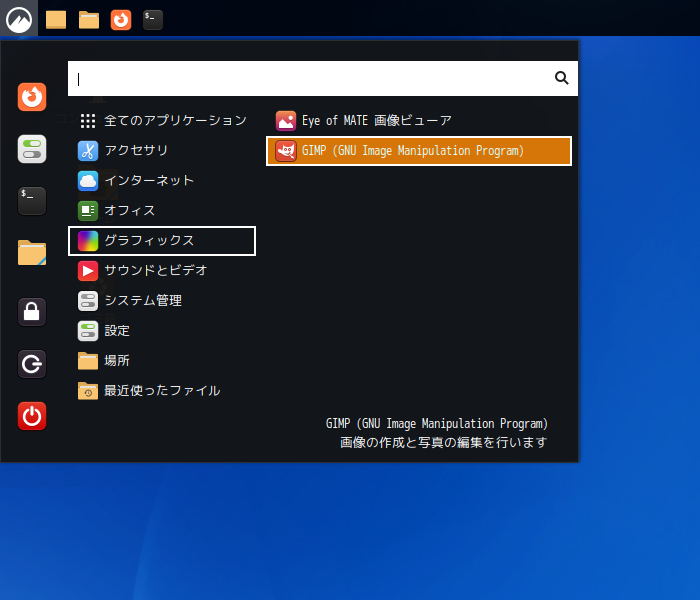The image size is (700, 600).
Task: Select the グラフィックス category
Action: (162, 241)
